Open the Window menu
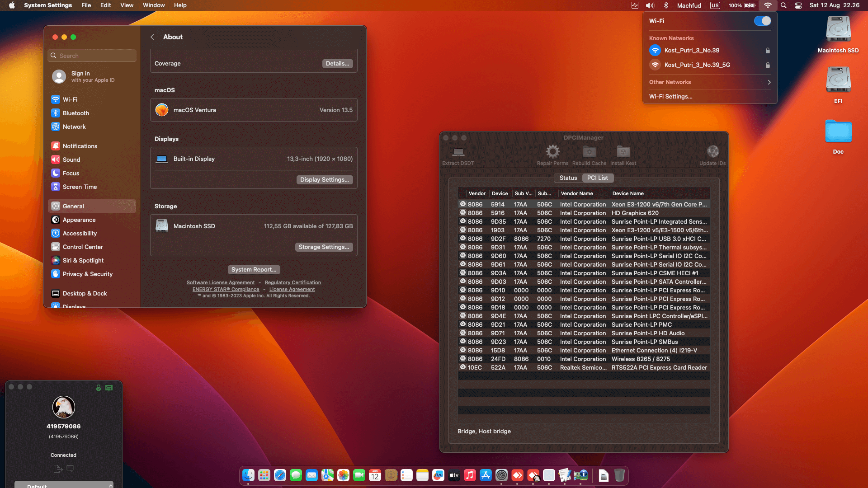The height and width of the screenshot is (488, 868). click(x=154, y=5)
